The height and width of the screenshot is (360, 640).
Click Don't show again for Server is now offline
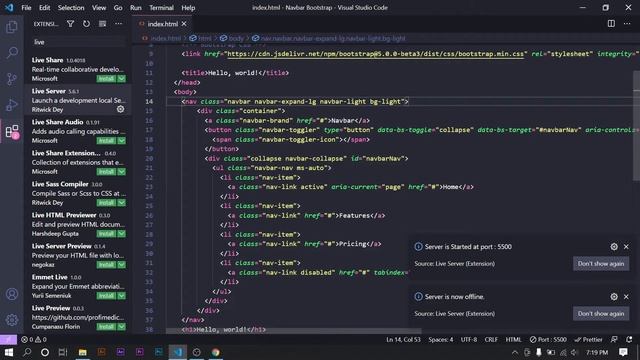(601, 313)
